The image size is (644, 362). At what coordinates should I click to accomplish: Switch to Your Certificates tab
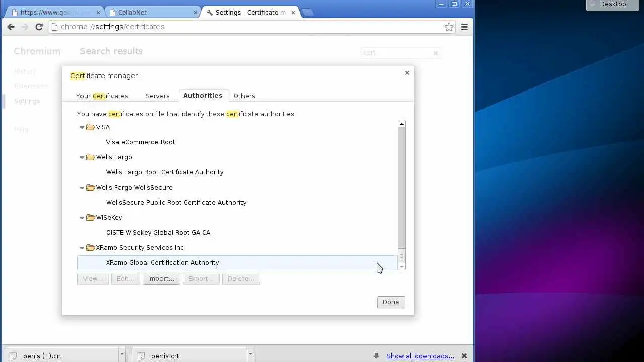pos(102,96)
